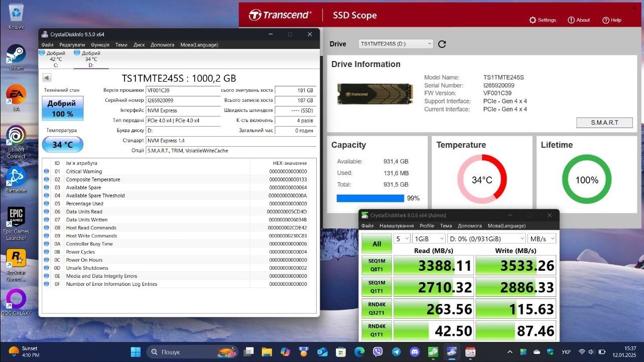Click the Windows taskbar search box

(x=193, y=351)
